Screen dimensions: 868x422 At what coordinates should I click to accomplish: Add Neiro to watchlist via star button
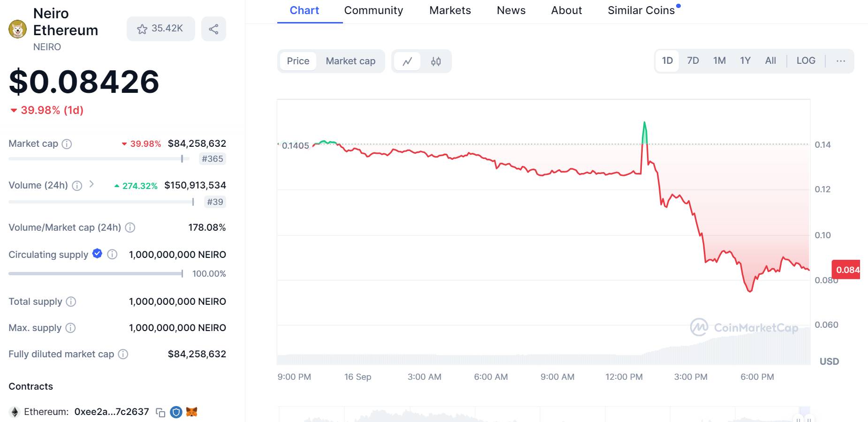coord(160,29)
